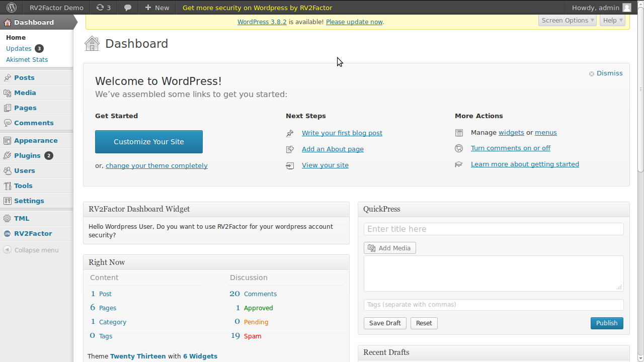Click the QuickPress title input field
The image size is (644, 362).
click(494, 229)
